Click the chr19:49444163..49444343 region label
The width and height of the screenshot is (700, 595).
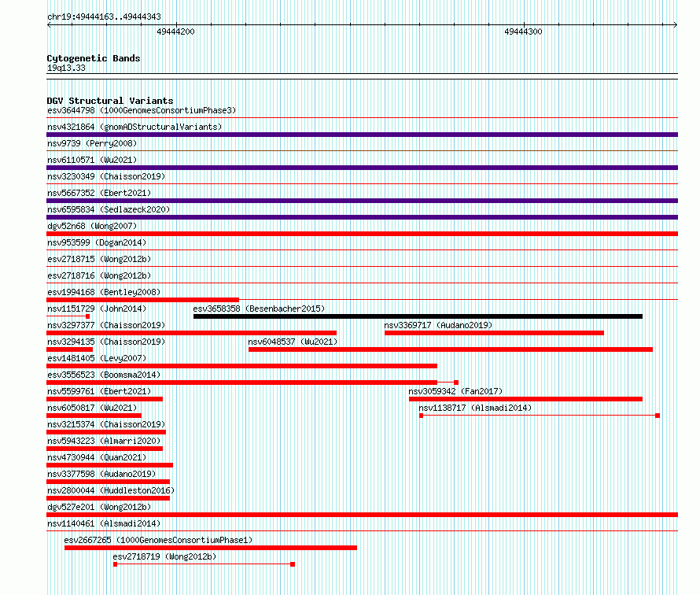104,17
